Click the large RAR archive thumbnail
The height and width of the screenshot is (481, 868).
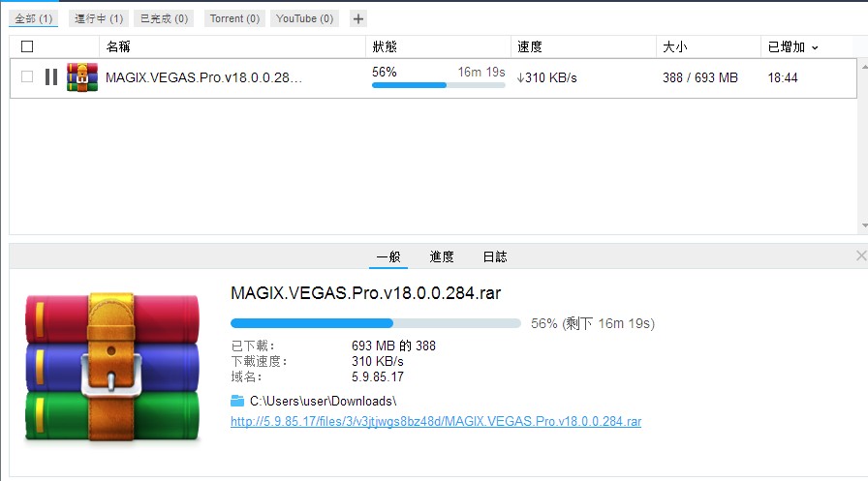111,367
